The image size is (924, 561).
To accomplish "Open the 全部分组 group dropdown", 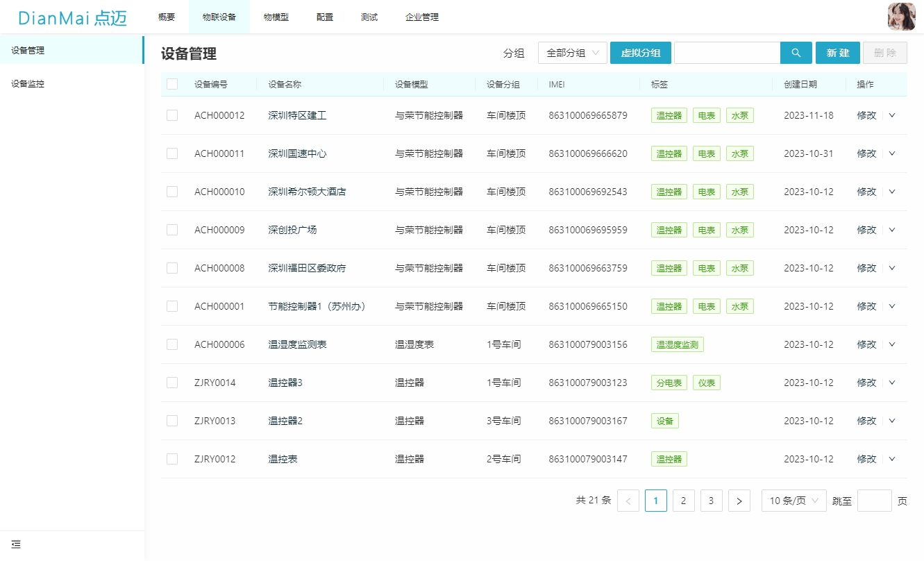I will coord(572,53).
